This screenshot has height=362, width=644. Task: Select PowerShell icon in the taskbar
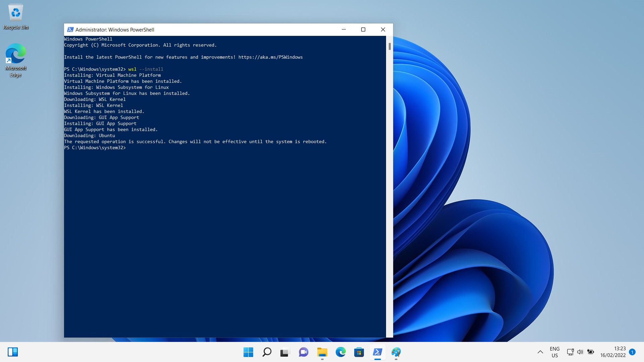coord(377,352)
